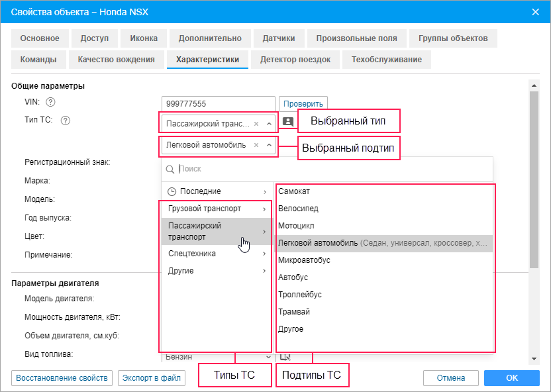Open the Группы объектов tab
Screen dimensions: 551x392
coord(453,38)
